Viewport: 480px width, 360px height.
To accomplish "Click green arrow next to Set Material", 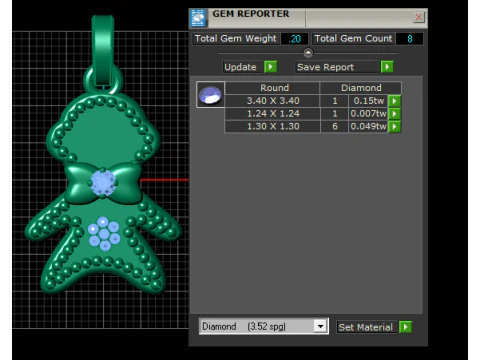I will pos(406,327).
